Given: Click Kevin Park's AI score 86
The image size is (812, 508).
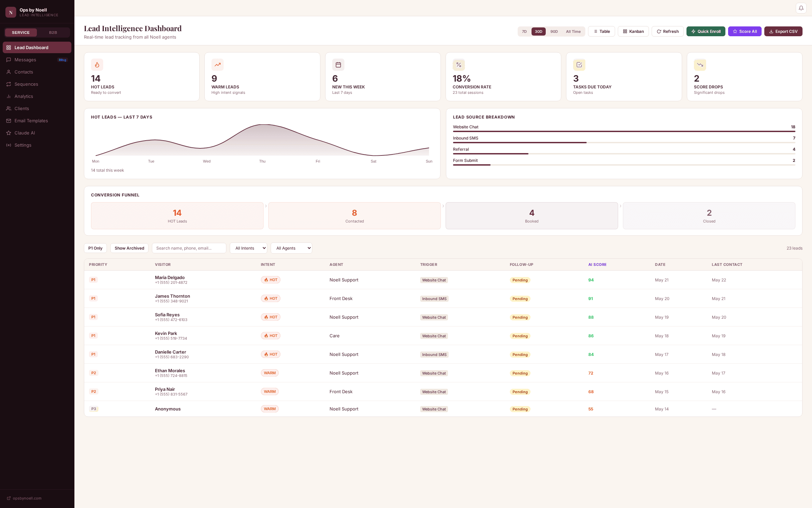Looking at the screenshot, I should (591, 336).
